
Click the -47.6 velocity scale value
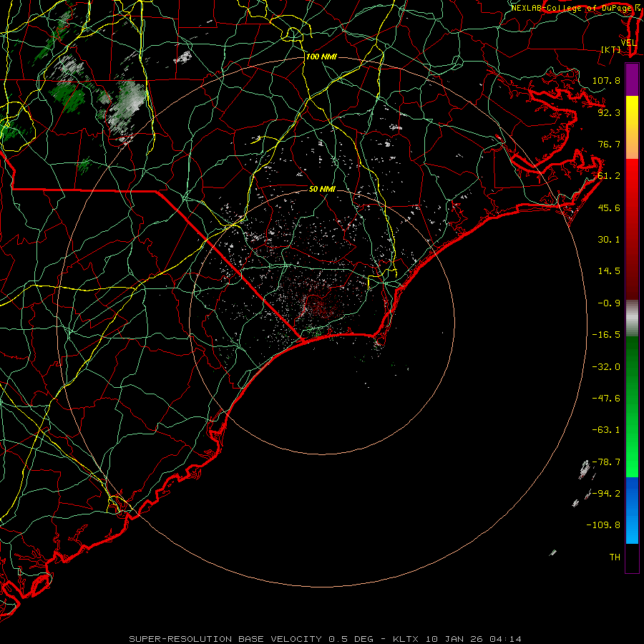[606, 398]
